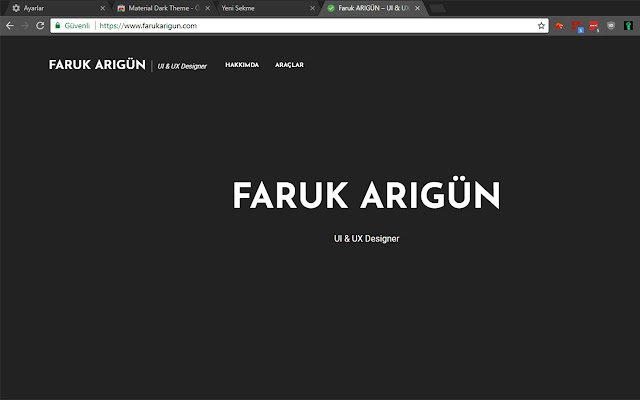This screenshot has height=400, width=640.
Task: Close the Ayarlar tab
Action: pyautogui.click(x=102, y=8)
